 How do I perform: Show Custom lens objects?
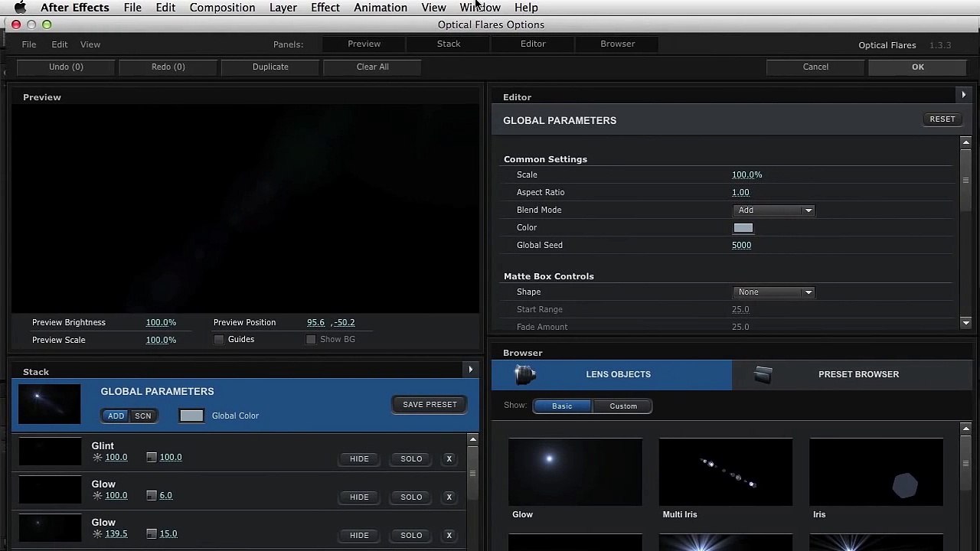[623, 406]
